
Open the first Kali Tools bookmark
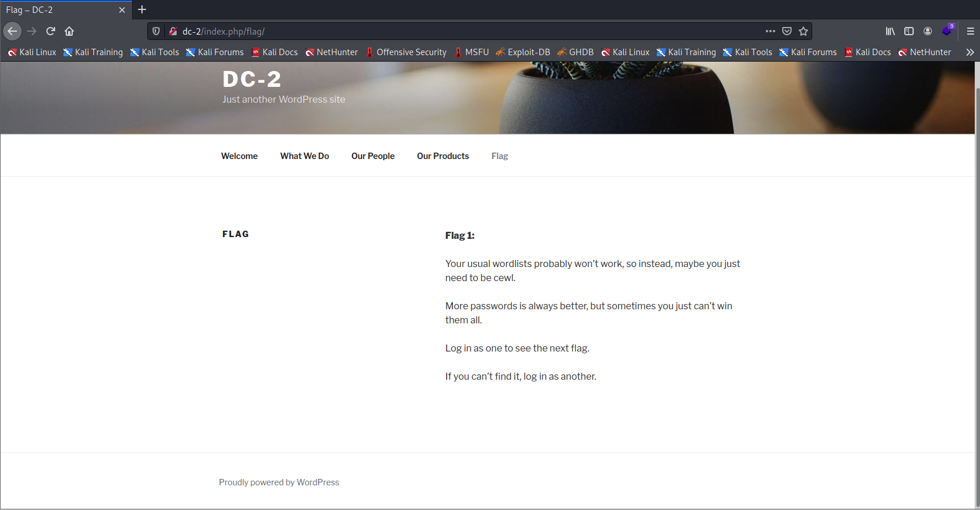[x=154, y=52]
